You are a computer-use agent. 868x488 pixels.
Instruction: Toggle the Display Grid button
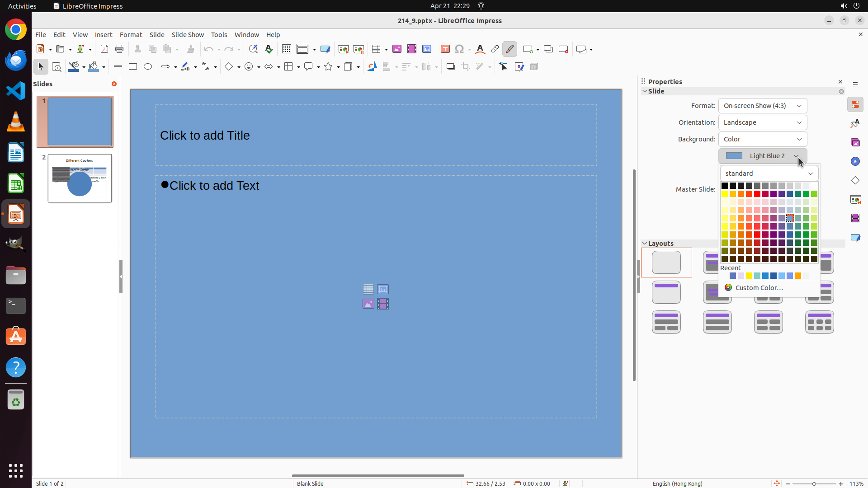pyautogui.click(x=286, y=49)
